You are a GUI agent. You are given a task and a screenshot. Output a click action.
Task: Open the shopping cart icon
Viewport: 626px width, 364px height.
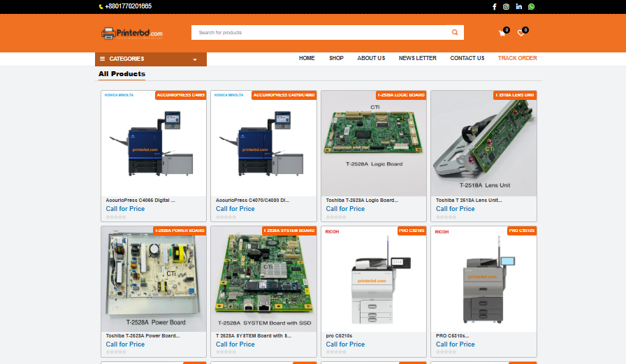tap(502, 33)
